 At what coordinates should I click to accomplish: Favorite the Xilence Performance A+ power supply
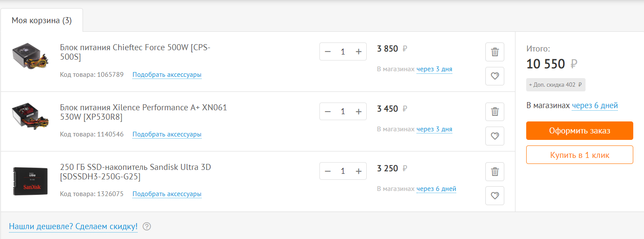click(494, 136)
